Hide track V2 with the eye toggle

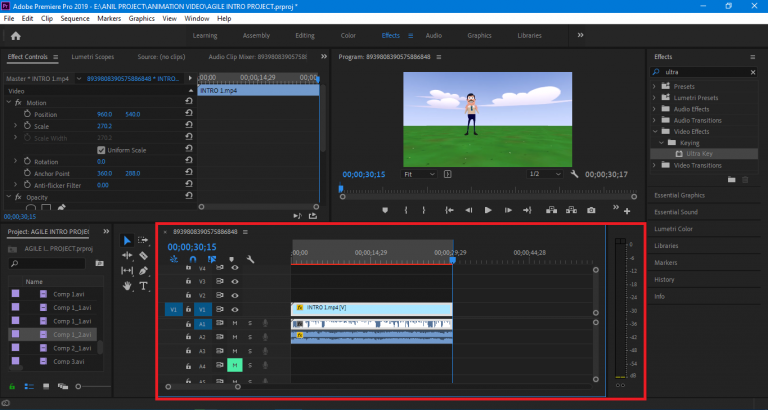(x=235, y=296)
